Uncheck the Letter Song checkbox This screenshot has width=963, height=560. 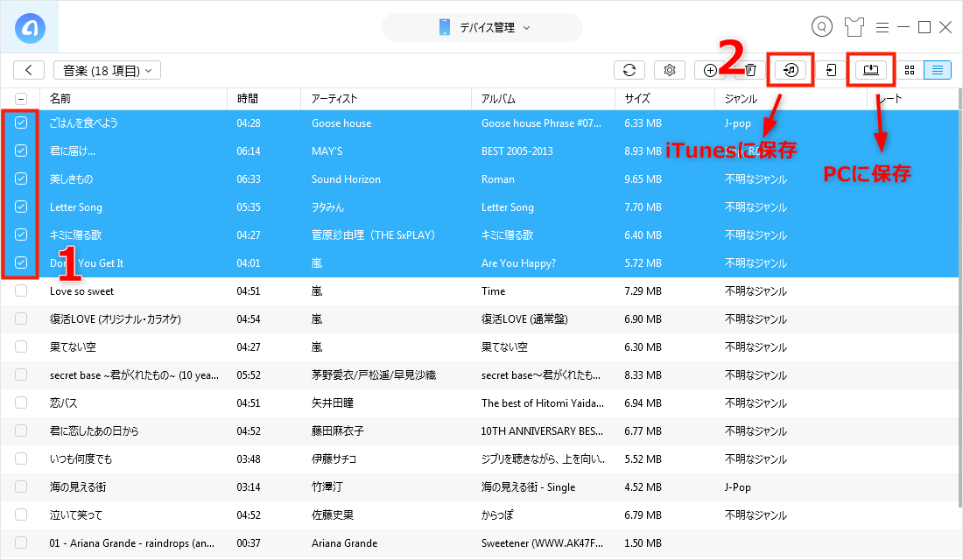pos(21,206)
